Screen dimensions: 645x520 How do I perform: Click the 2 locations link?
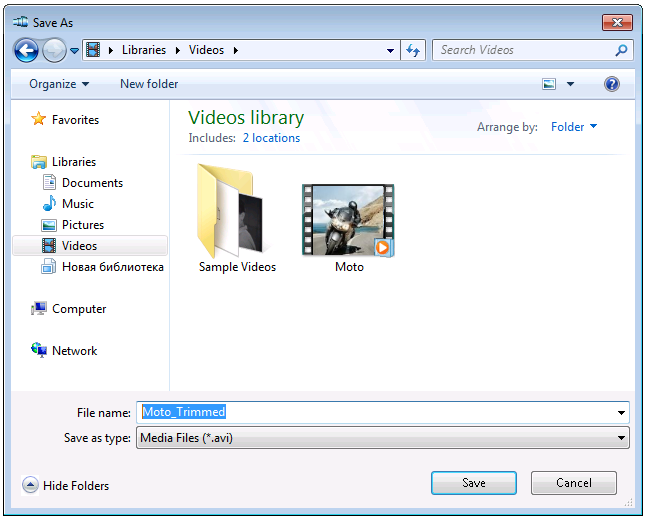pos(271,138)
